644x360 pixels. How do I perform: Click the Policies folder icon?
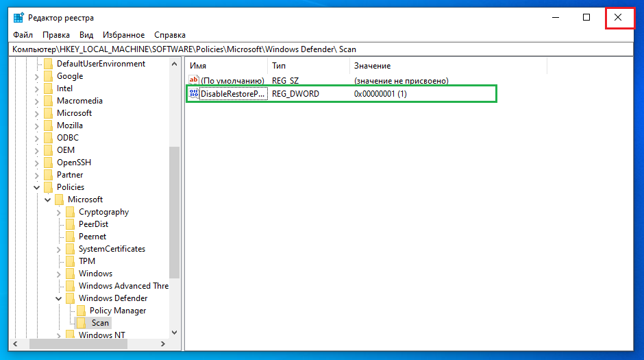pos(48,187)
